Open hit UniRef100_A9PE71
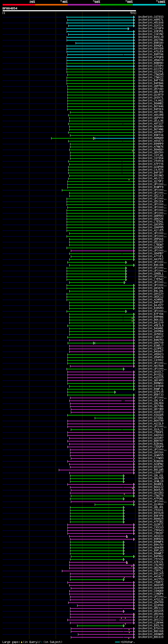 pyautogui.click(x=151, y=20)
